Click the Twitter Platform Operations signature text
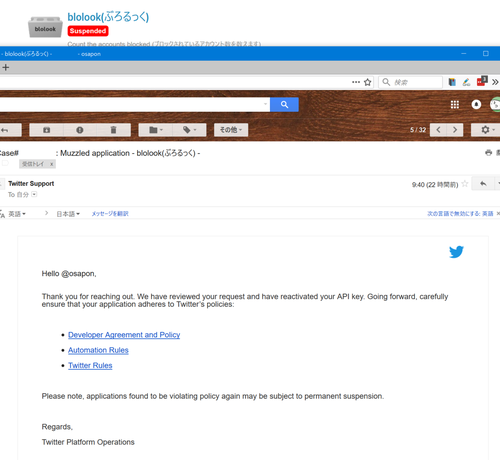Image resolution: width=500 pixels, height=460 pixels. pos(88,442)
